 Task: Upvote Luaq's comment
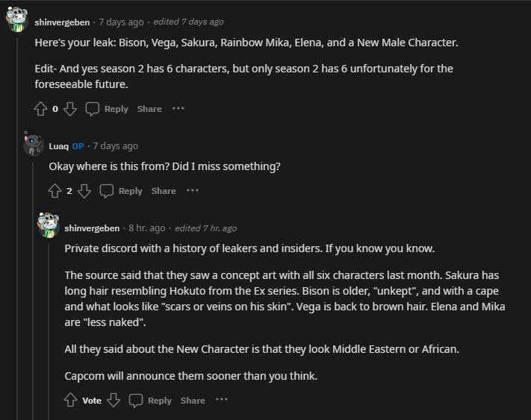tap(55, 191)
